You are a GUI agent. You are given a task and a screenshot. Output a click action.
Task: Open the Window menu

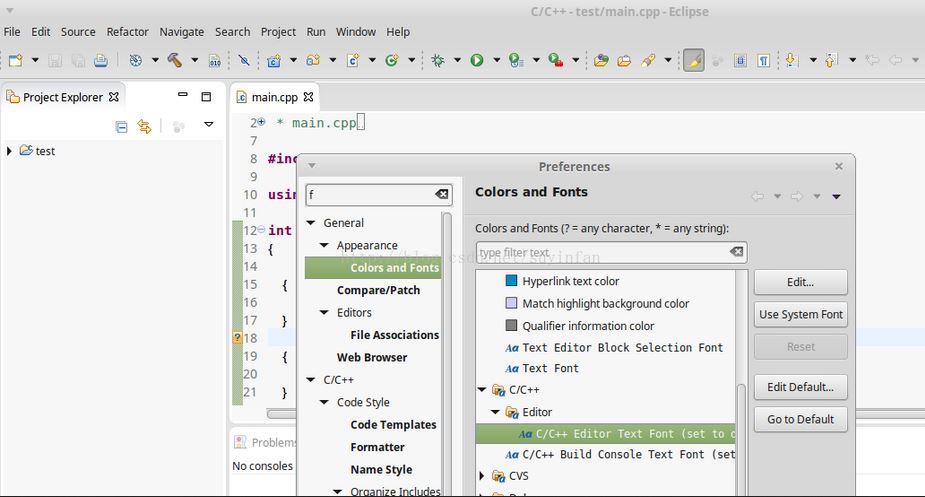pyautogui.click(x=356, y=32)
